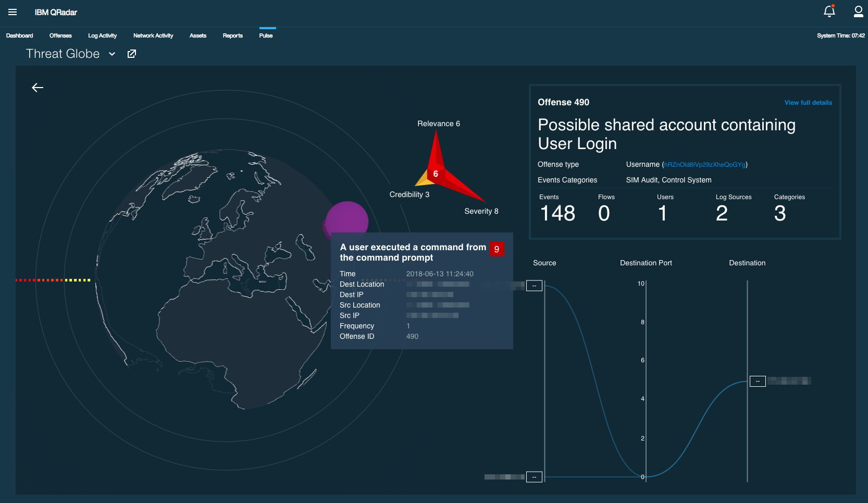Click the View full details link
The image size is (868, 503).
pyautogui.click(x=808, y=103)
